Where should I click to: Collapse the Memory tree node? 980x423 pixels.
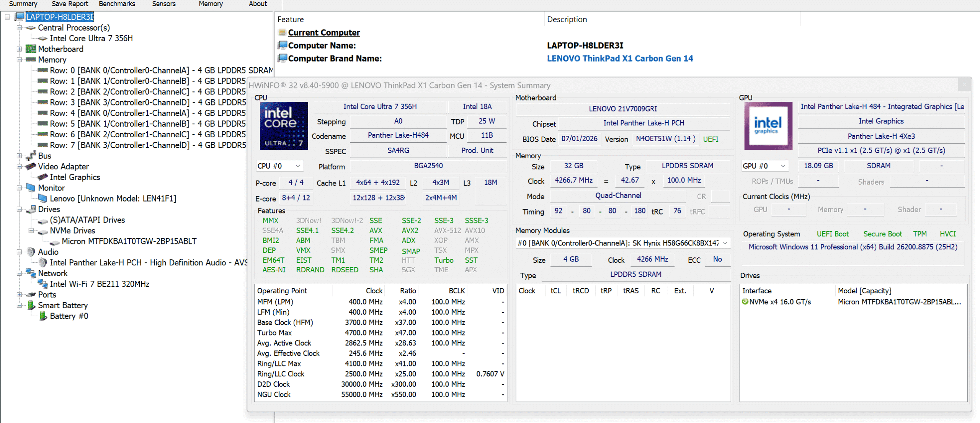click(x=19, y=60)
